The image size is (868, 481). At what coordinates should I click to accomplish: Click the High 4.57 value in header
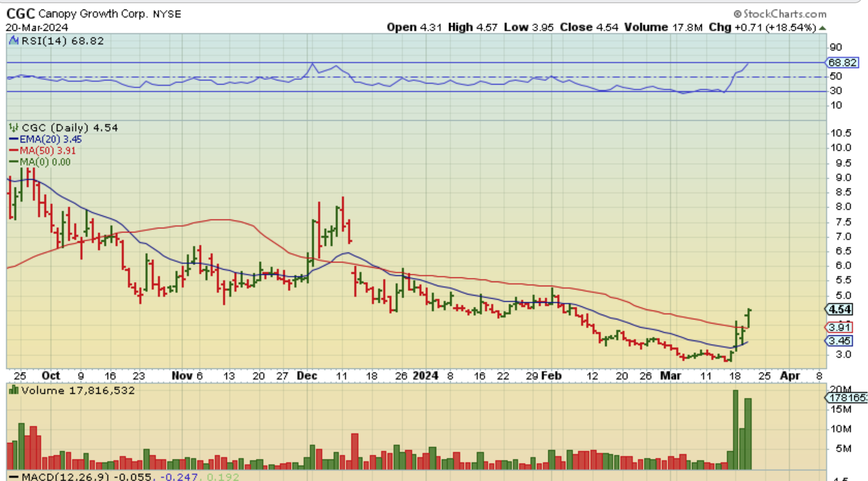pos(473,28)
